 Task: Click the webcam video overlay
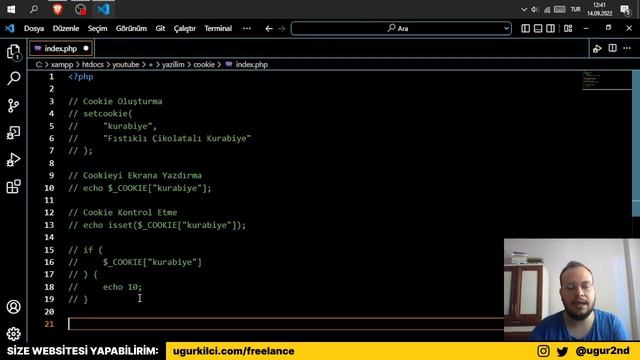click(x=572, y=290)
